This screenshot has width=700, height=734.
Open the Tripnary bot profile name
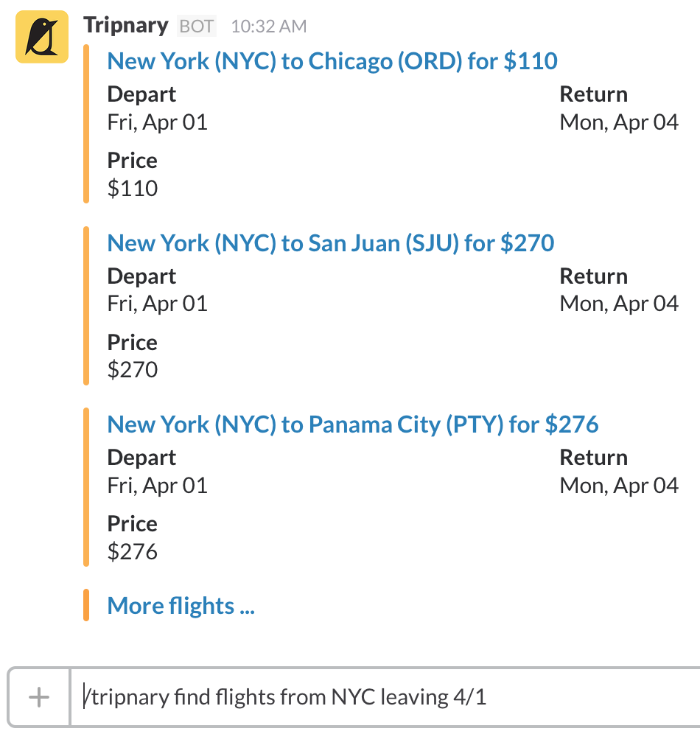click(126, 25)
